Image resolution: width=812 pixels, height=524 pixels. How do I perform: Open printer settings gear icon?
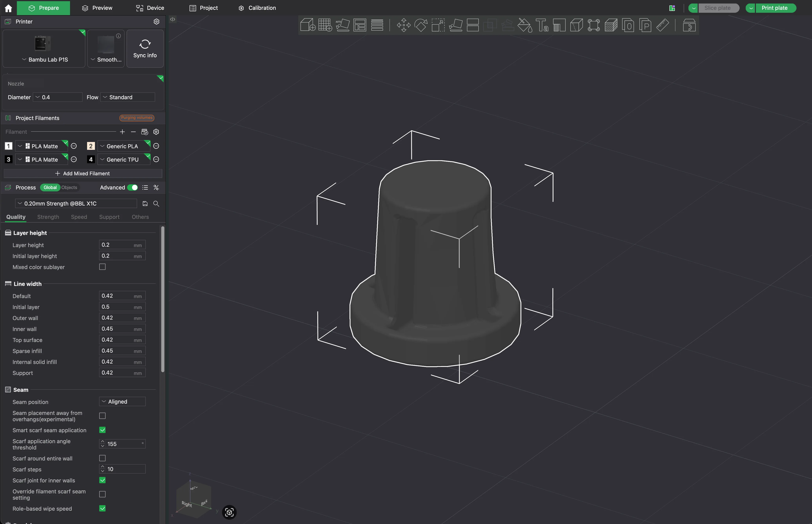click(156, 21)
